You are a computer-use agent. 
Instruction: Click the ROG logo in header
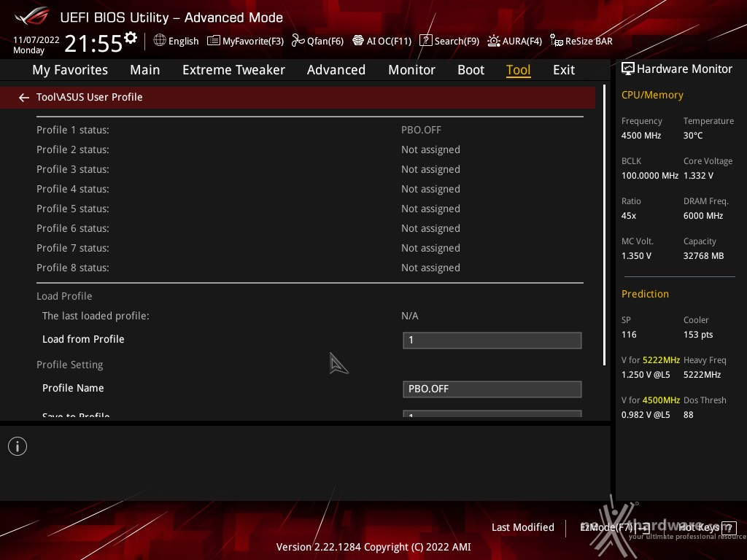point(32,16)
